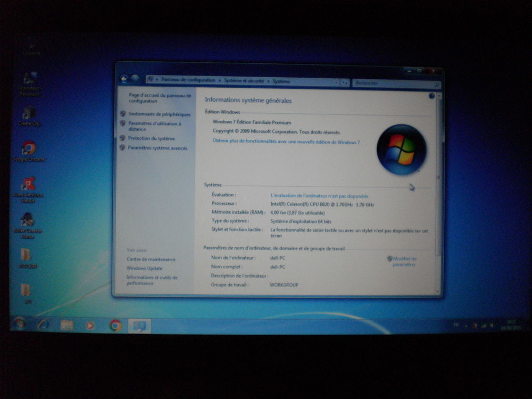Open Protection du système link
532x399 pixels.
(151, 138)
